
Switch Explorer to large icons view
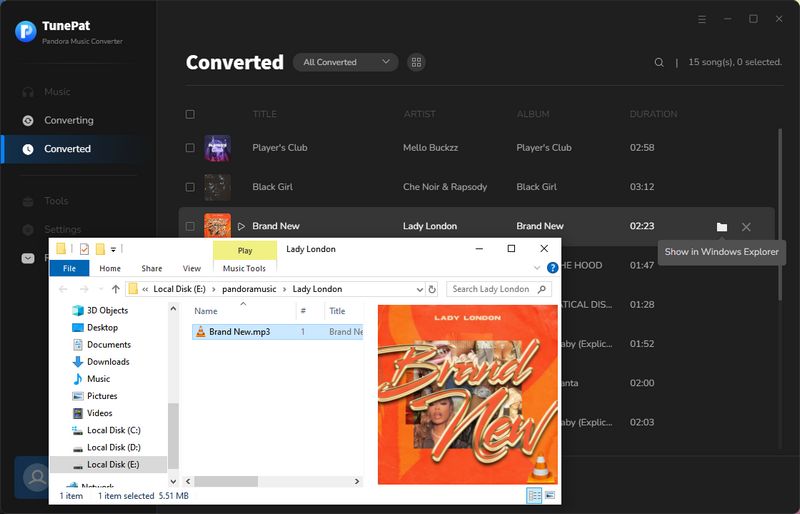point(549,495)
